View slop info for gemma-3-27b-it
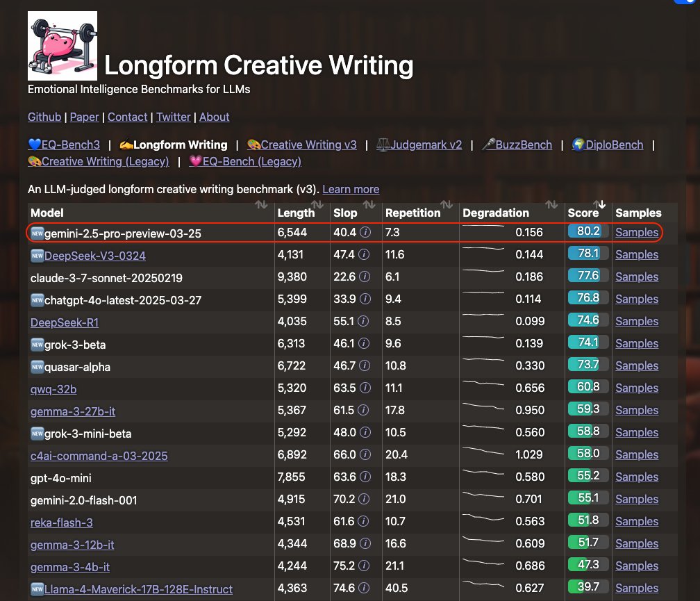The height and width of the screenshot is (601, 700). pos(363,410)
